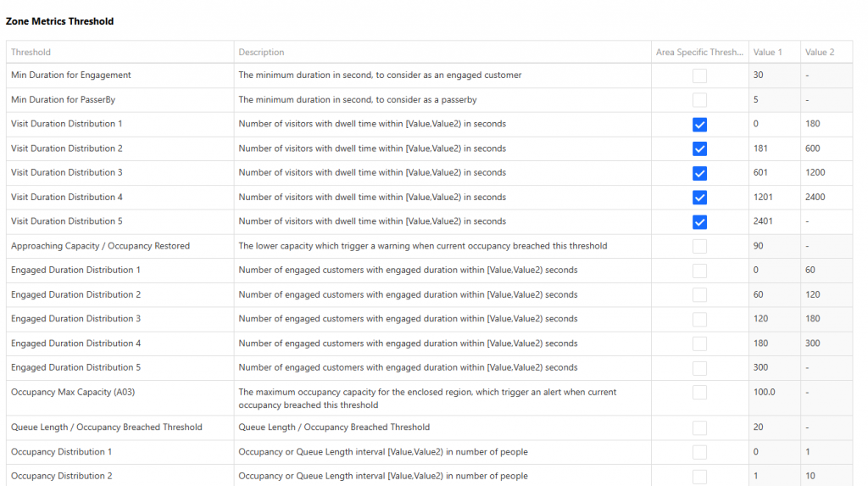Viewport: 868px width, 486px height.
Task: Edit Value 1 for Min Duration for Engagement
Action: click(x=775, y=75)
